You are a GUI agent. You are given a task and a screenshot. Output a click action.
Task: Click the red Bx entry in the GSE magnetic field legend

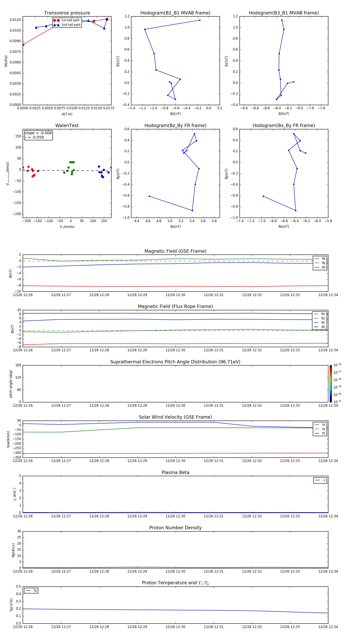coord(320,259)
